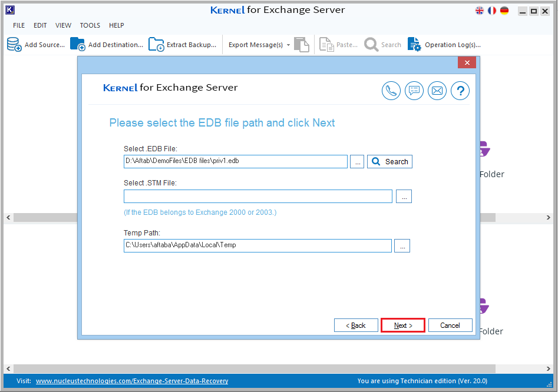Screen dimensions: 558x392
Task: Open the FILE menu
Action: point(19,25)
